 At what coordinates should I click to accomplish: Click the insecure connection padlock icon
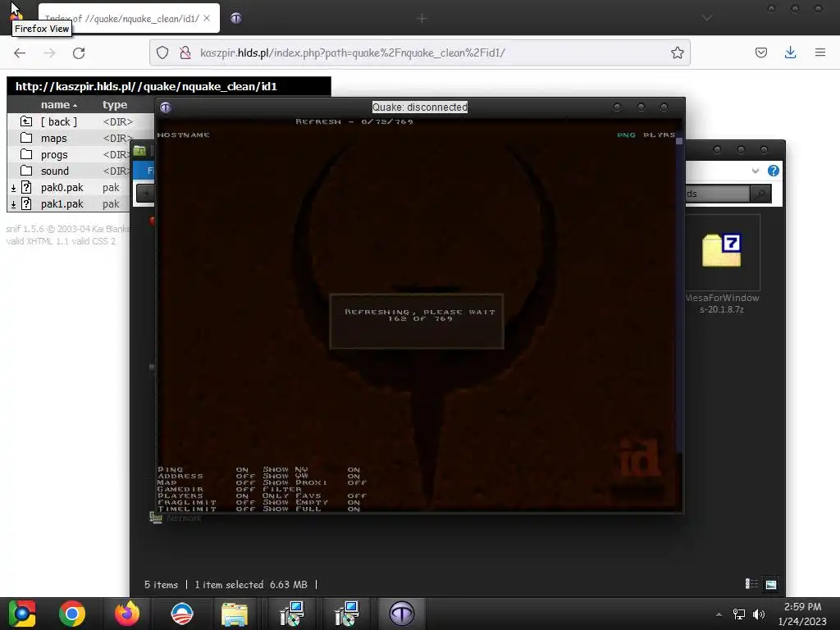click(185, 52)
